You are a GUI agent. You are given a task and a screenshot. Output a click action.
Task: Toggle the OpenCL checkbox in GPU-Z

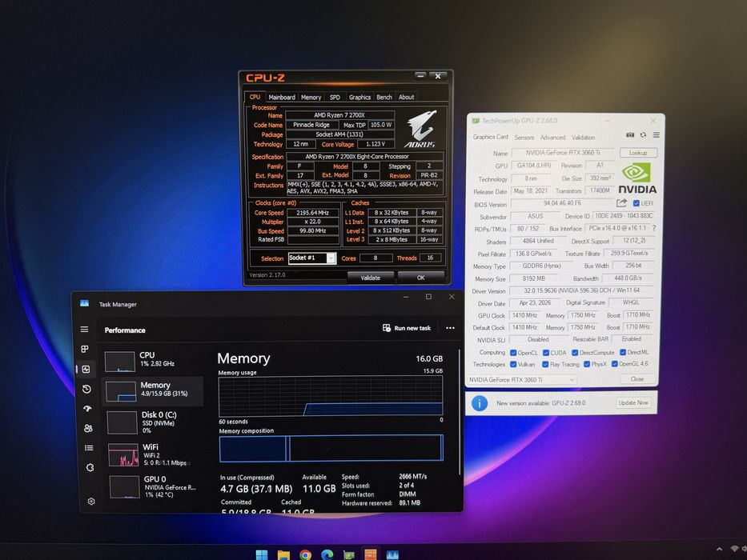pos(513,353)
